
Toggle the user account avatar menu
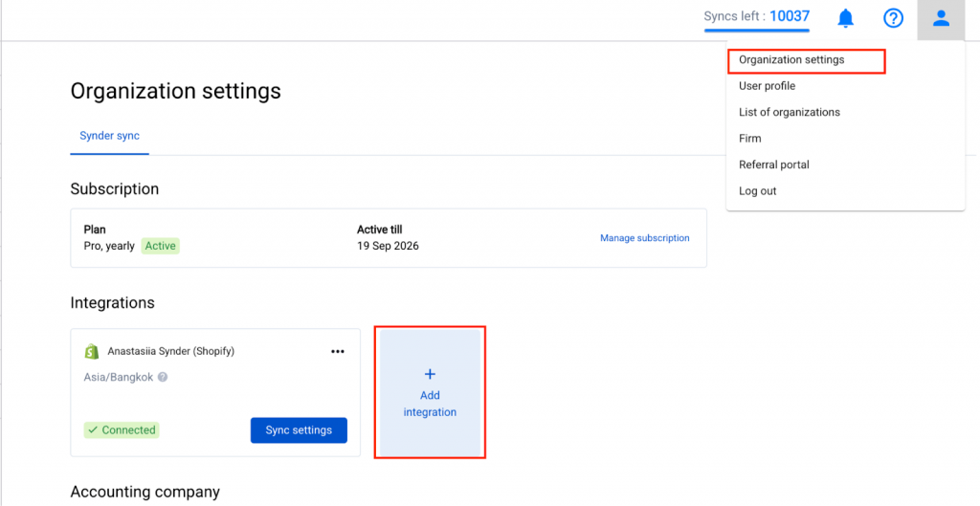click(941, 18)
